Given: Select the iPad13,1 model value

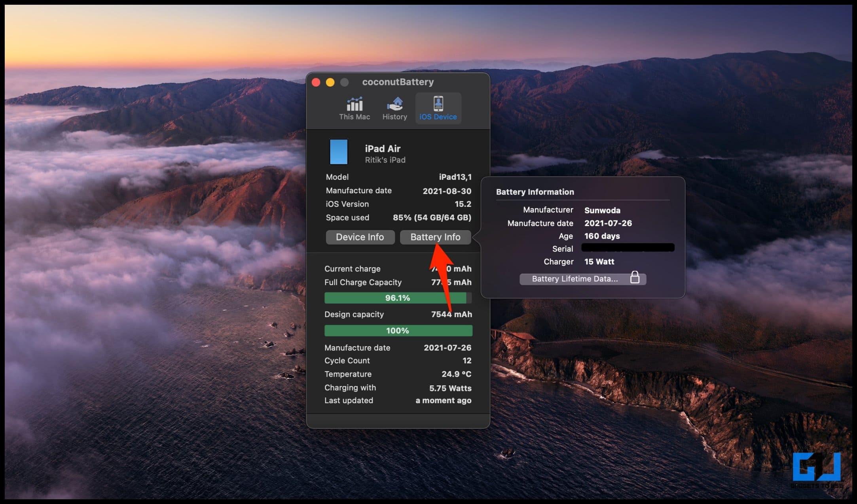Looking at the screenshot, I should (455, 177).
